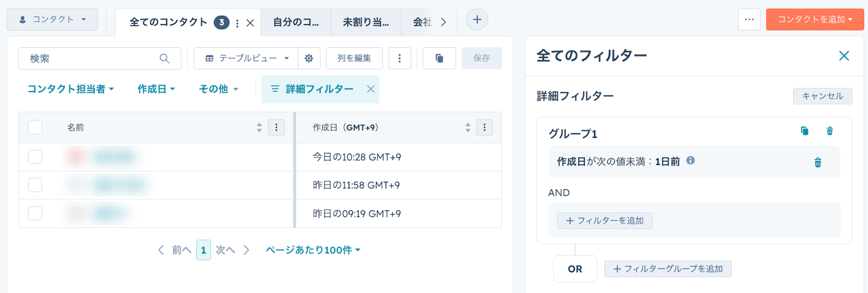Expand the コンタクト担当者 filter dropdown
The image size is (868, 293).
71,89
